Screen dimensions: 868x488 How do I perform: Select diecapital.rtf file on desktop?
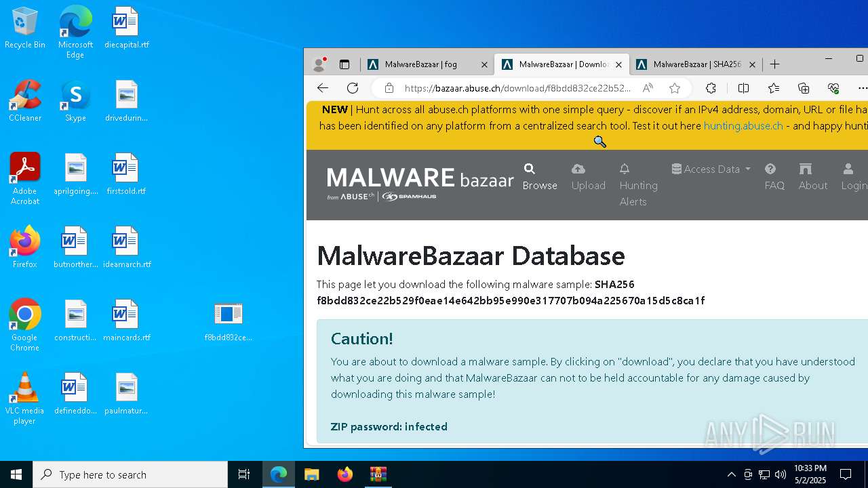[x=126, y=28]
